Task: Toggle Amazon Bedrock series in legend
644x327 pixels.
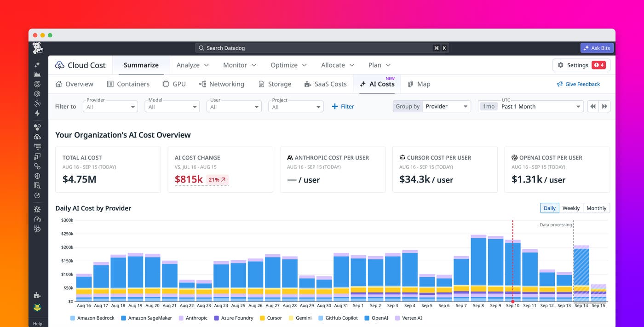Action: click(92, 318)
